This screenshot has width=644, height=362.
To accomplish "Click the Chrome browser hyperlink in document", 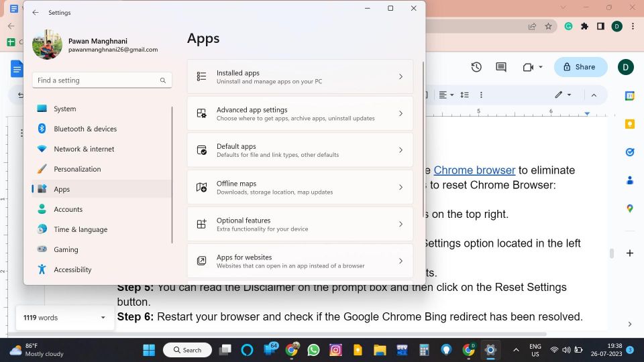I will pyautogui.click(x=474, y=170).
